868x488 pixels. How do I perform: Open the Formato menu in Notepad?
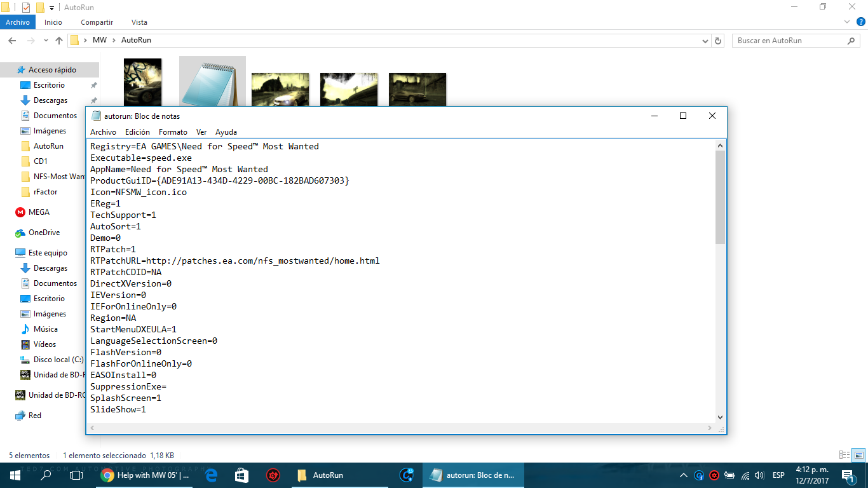pyautogui.click(x=173, y=132)
